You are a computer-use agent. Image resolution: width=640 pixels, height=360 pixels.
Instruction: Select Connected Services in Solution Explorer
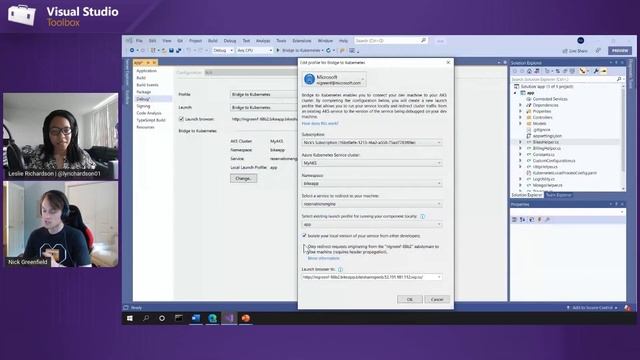pos(550,99)
